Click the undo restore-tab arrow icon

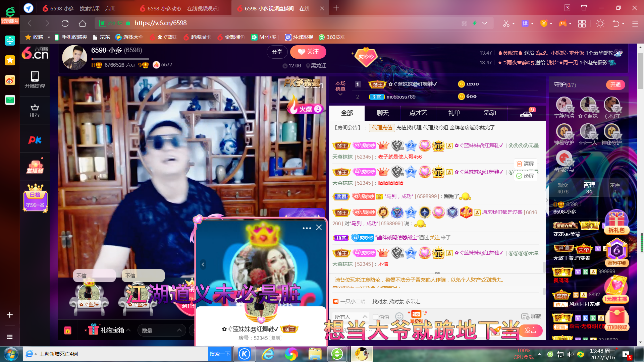616,23
